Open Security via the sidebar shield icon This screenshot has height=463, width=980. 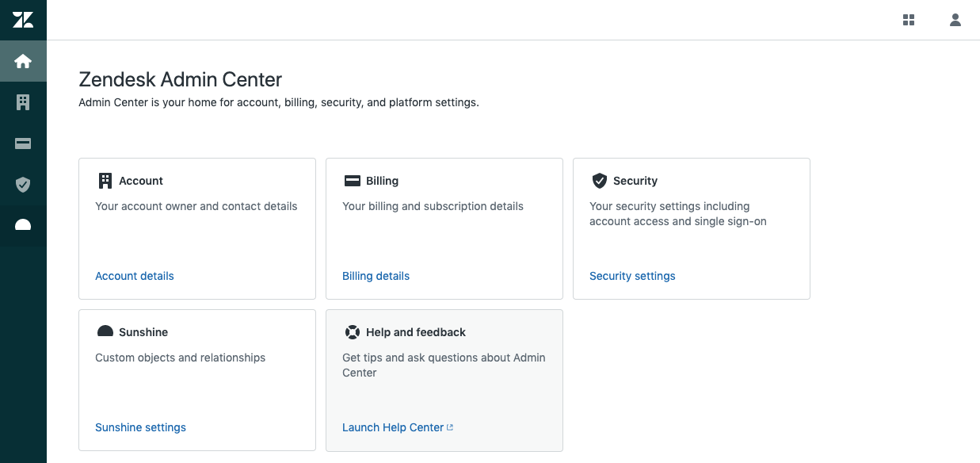(x=23, y=185)
